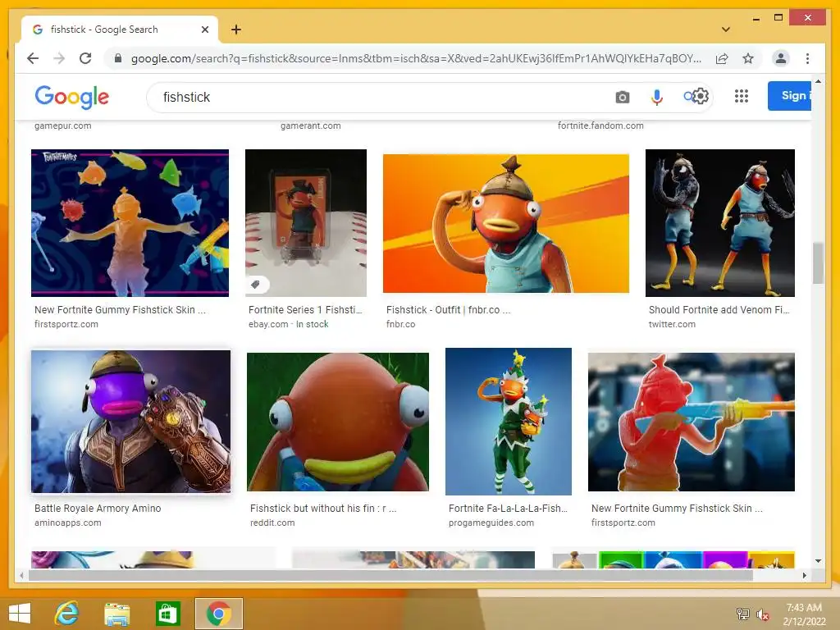This screenshot has height=630, width=840.
Task: Click the scroll left arrow
Action: pyautogui.click(x=21, y=575)
